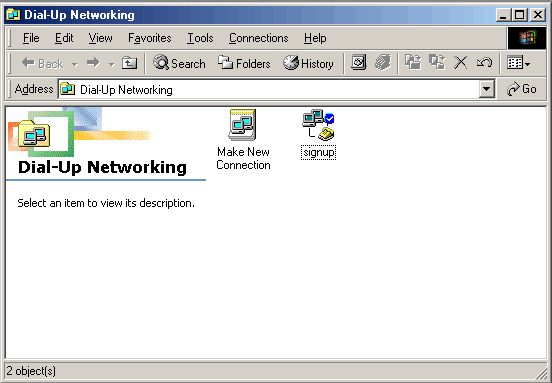Click the greyed Dial toolbar icon
The image size is (552, 383).
point(383,63)
